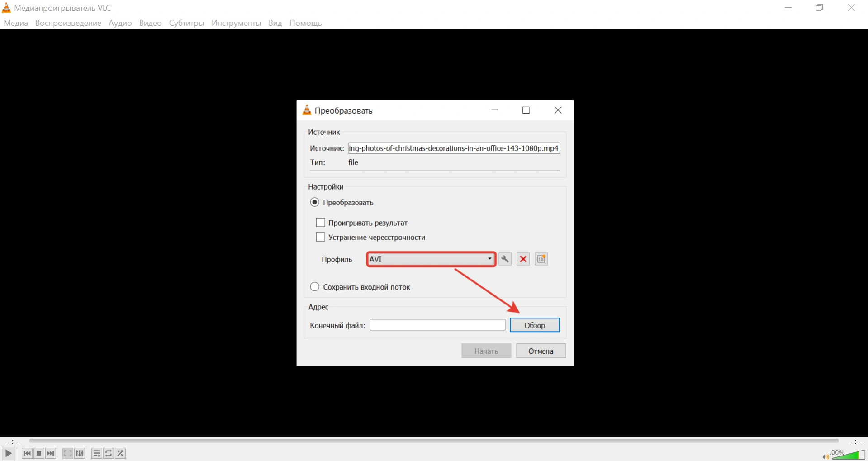Viewport: 868px width, 461px height.
Task: Show the playlist icon
Action: (96, 453)
